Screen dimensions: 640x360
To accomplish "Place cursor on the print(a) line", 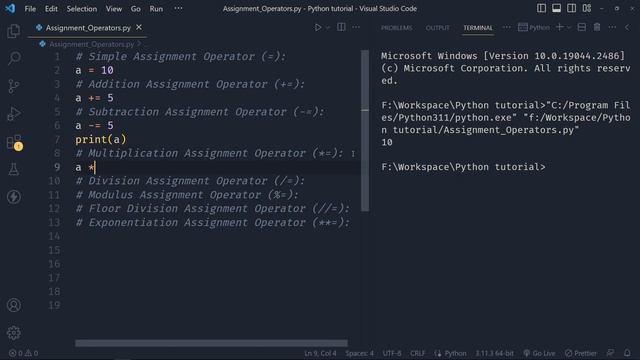I will pos(101,140).
